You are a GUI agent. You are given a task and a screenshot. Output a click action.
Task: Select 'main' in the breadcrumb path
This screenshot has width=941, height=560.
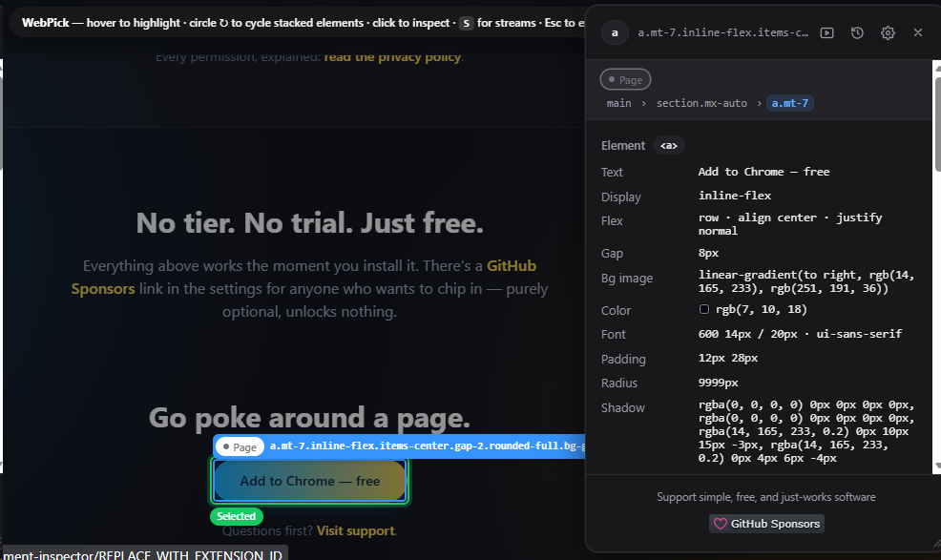point(618,103)
